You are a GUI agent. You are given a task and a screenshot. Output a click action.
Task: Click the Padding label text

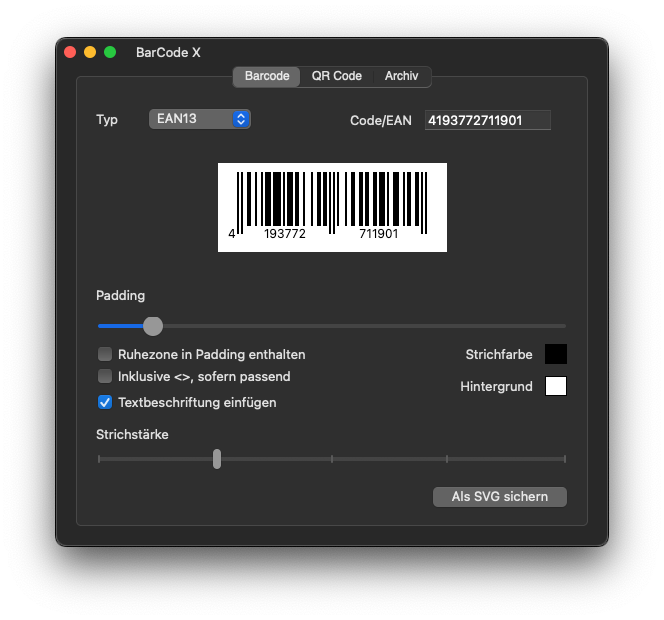121,296
